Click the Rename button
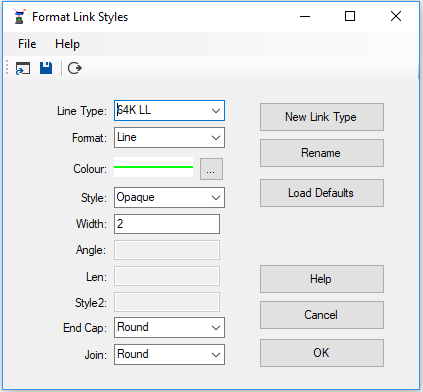The width and height of the screenshot is (423, 392). click(322, 153)
